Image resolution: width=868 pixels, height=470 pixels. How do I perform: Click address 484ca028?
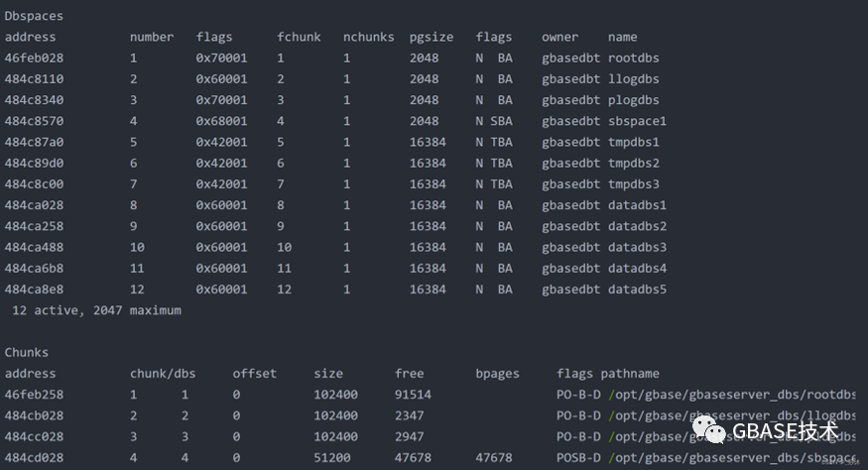34,205
